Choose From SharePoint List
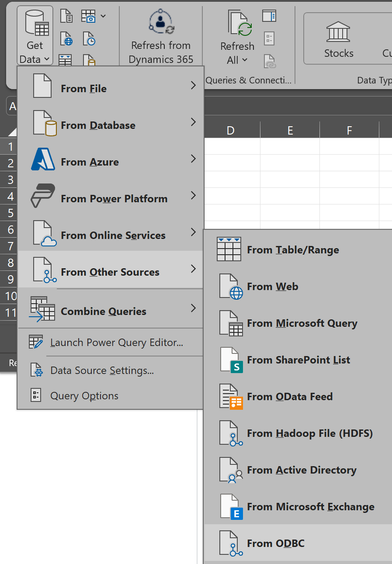Screen dimensions: 392x564 [x=298, y=360]
